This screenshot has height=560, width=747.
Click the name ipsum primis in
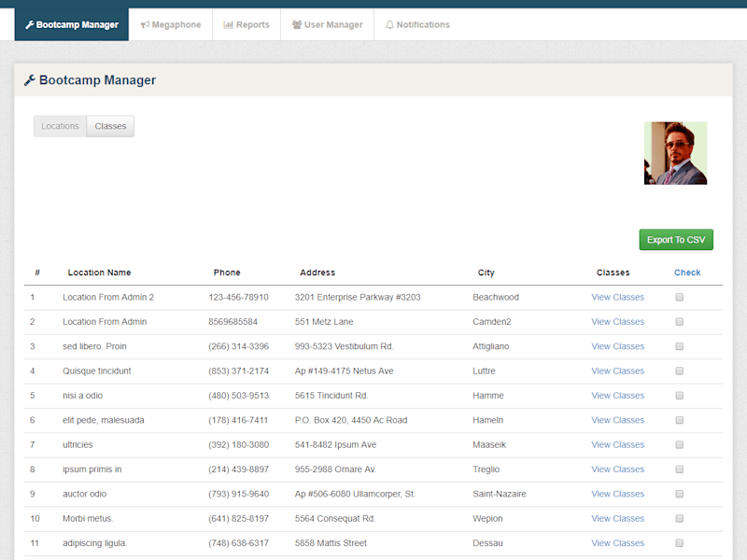coord(92,469)
